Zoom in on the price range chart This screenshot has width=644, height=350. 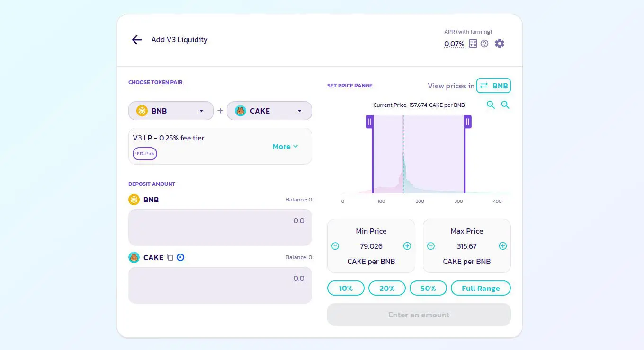(491, 105)
